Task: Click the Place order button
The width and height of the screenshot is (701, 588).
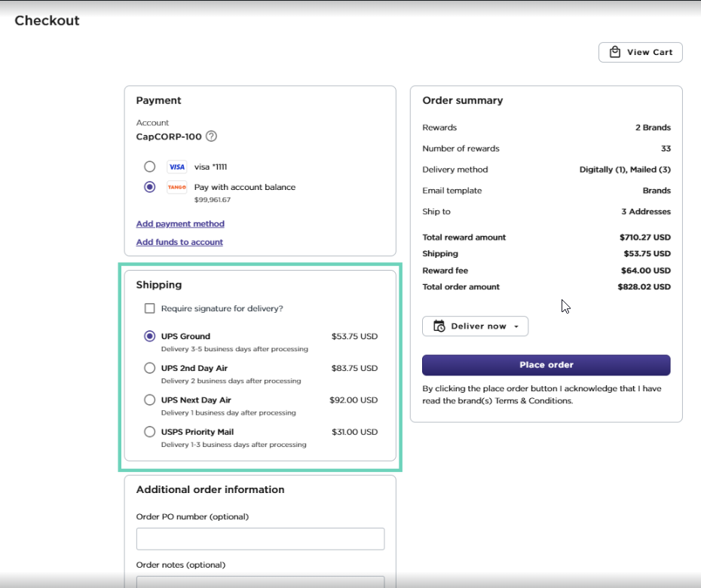Action: [546, 365]
